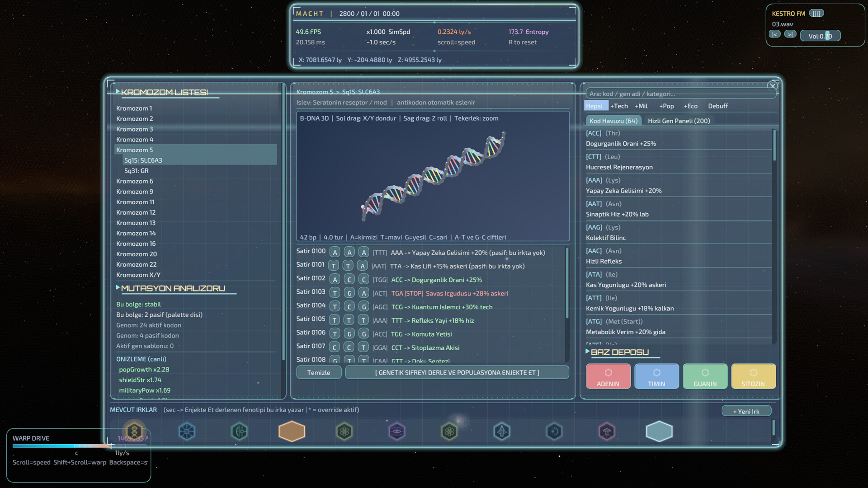Expand Kromozom 16 in the list
This screenshot has width=868, height=488.
[195, 244]
